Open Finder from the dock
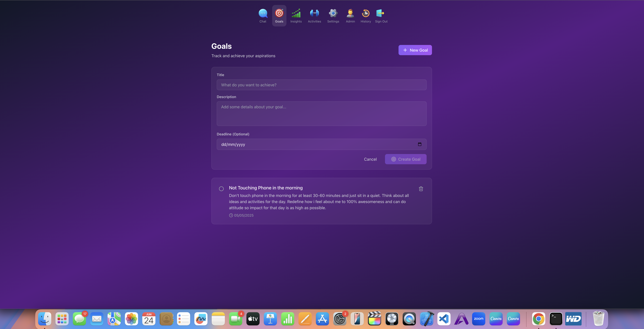The height and width of the screenshot is (329, 644). click(x=45, y=319)
